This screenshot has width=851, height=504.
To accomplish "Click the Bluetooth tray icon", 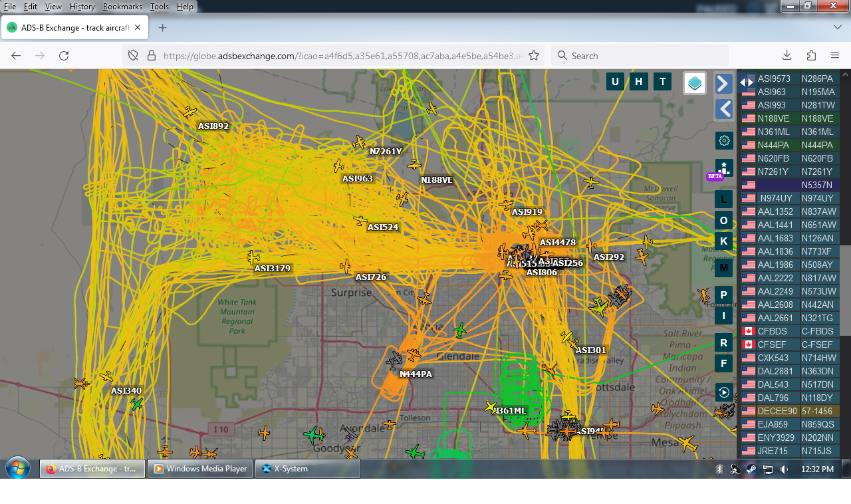I will (x=719, y=469).
